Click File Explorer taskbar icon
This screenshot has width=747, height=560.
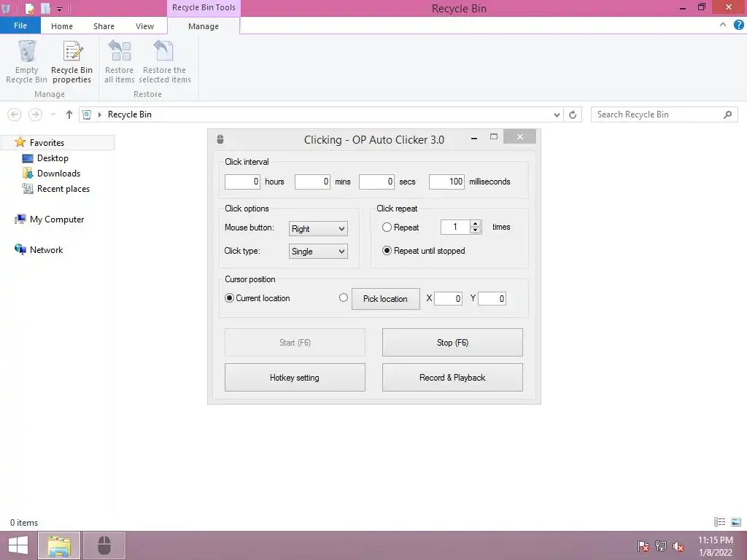[x=59, y=545]
